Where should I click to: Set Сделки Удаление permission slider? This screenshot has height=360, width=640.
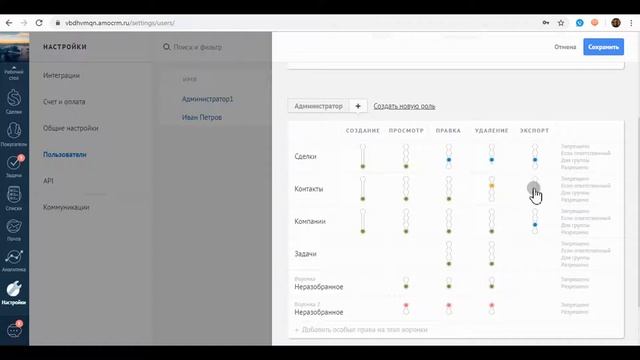(x=492, y=156)
